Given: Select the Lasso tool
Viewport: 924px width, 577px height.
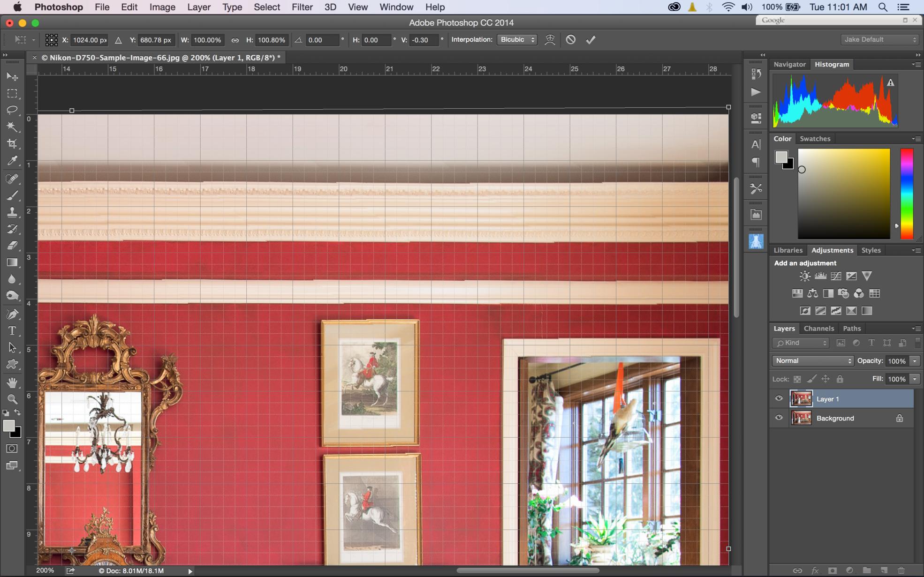Looking at the screenshot, I should tap(12, 110).
